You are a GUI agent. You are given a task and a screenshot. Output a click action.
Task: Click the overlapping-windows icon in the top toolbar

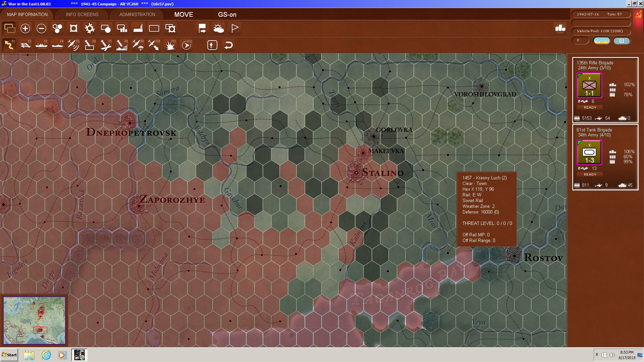[9, 28]
